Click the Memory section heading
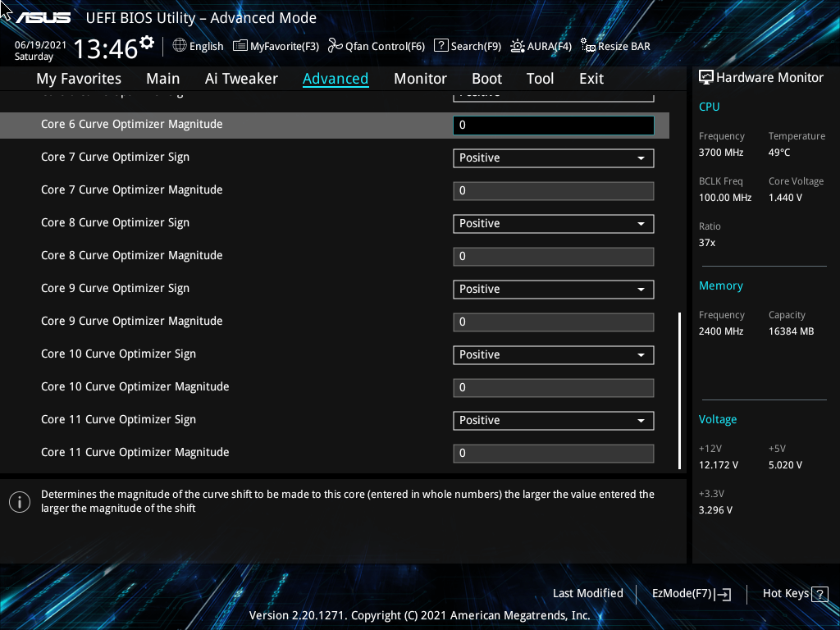 (720, 286)
